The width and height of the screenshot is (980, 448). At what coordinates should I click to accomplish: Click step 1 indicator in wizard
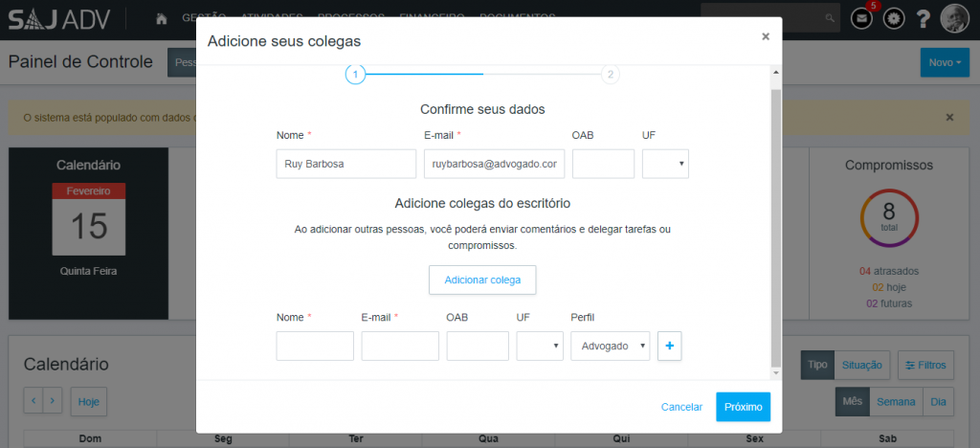point(355,75)
